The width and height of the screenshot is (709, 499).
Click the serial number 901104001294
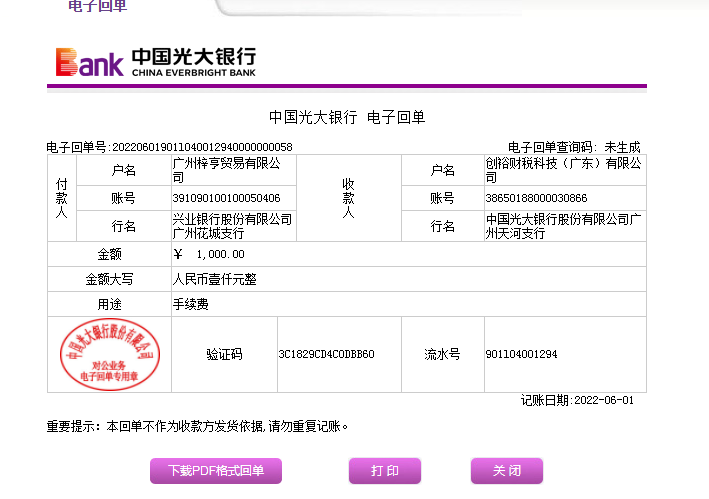(521, 354)
